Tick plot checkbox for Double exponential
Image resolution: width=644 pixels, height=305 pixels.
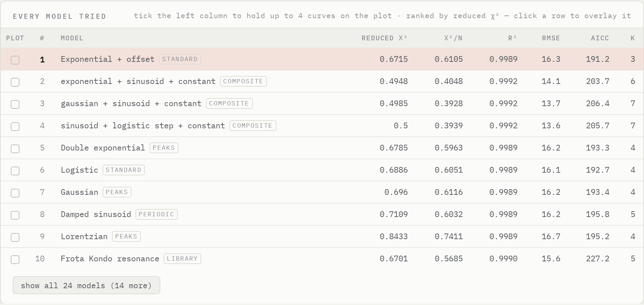pyautogui.click(x=15, y=149)
